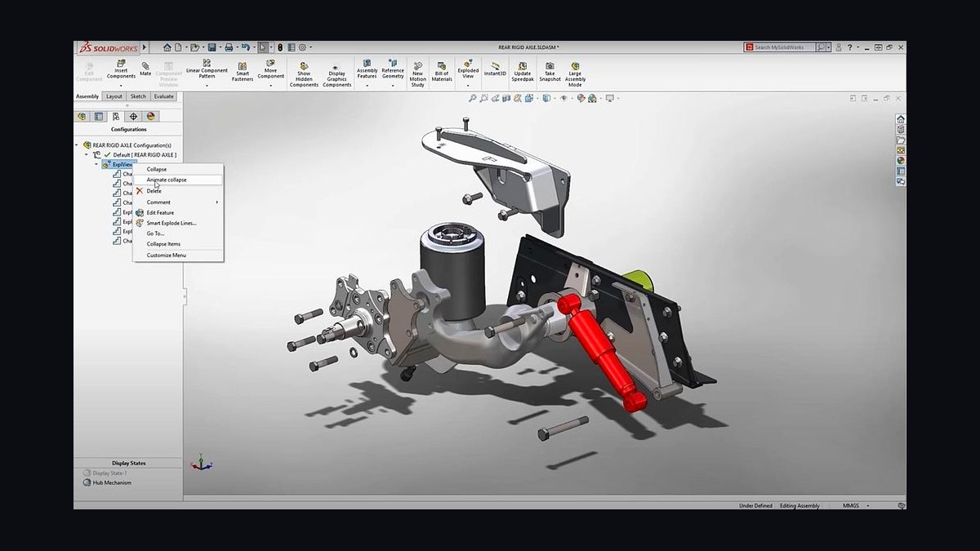This screenshot has height=551, width=980.
Task: Open SOLIDWORKS Resources home in task pane
Action: click(x=901, y=119)
